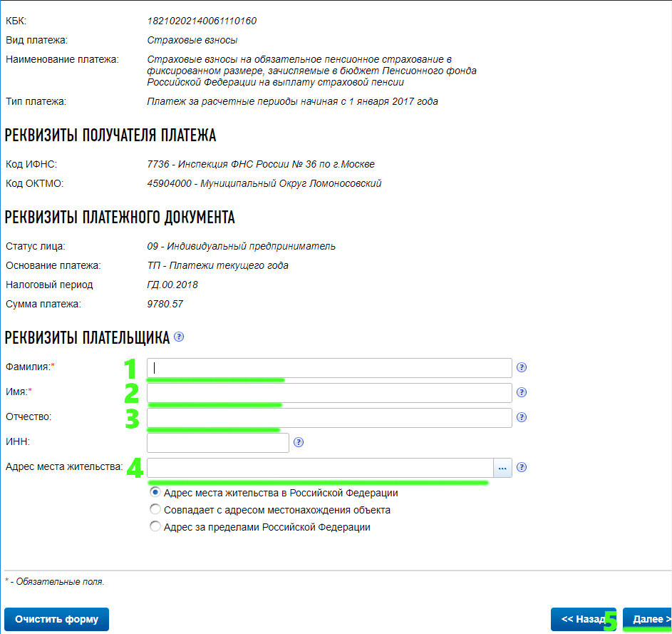This screenshot has height=634, width=672.
Task: Click help icon beside Реквизиты плательщика heading
Action: [179, 337]
